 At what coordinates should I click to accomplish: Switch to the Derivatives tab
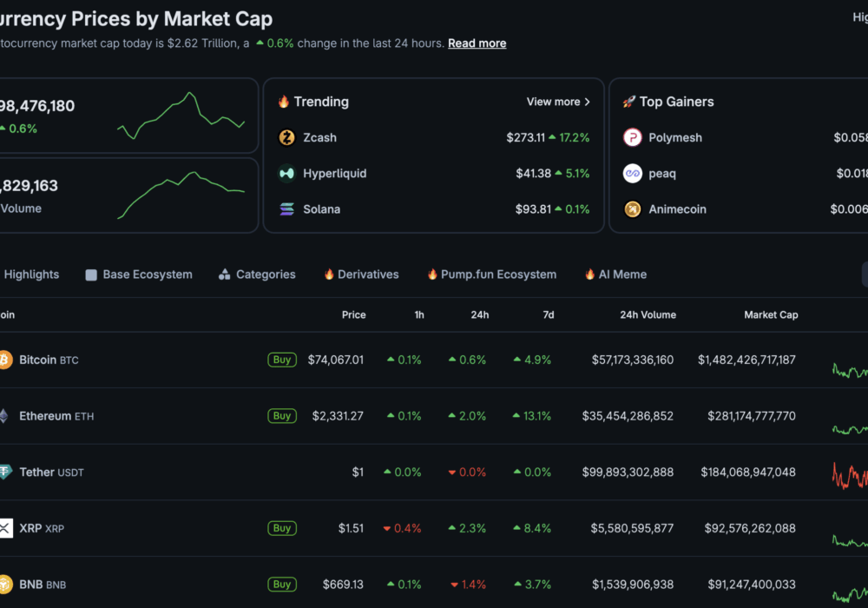click(x=361, y=274)
